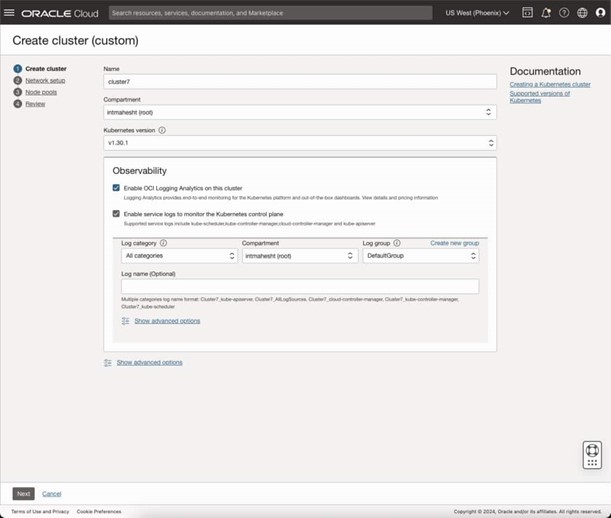Expand the Kubernetes version dropdown
Viewport: 611px width, 518px height.
pyautogui.click(x=300, y=143)
